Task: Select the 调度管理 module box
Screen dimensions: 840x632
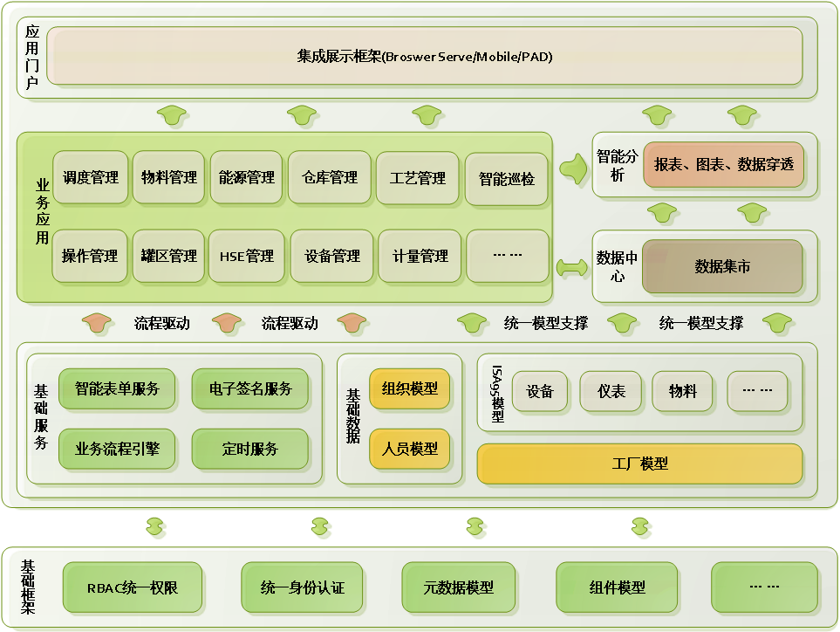Action: (x=91, y=177)
